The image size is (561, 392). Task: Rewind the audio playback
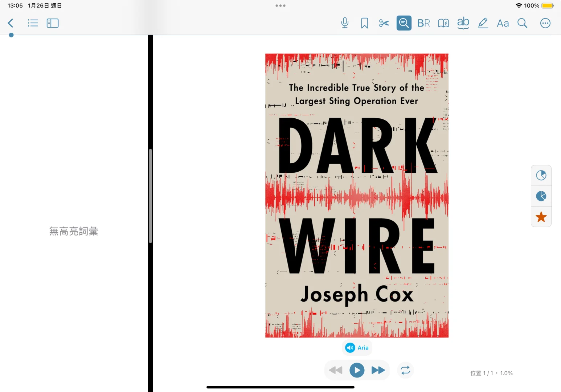tap(336, 370)
